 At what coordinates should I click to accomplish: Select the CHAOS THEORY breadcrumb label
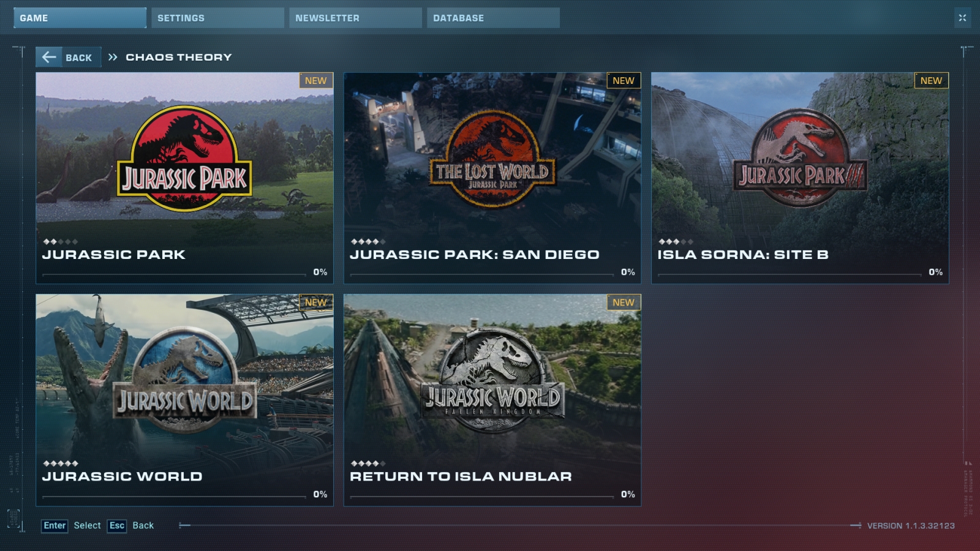coord(179,57)
